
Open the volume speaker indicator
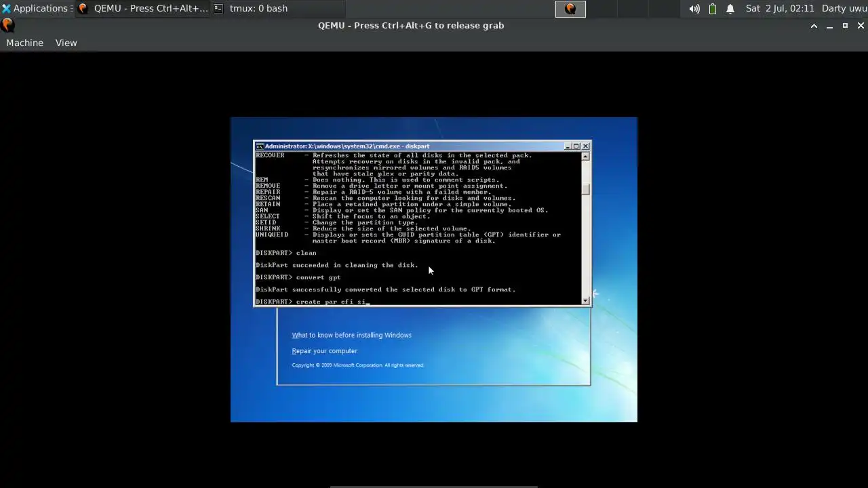[x=694, y=9]
